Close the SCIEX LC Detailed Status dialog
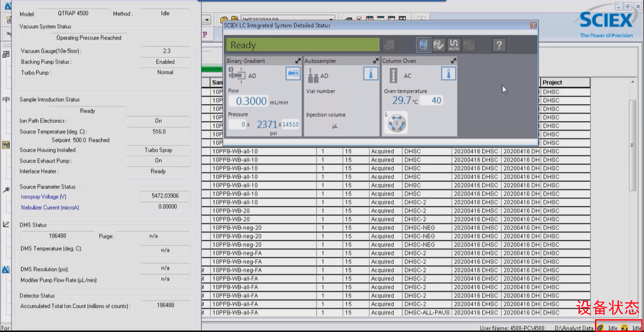This screenshot has height=332, width=644. [533, 25]
